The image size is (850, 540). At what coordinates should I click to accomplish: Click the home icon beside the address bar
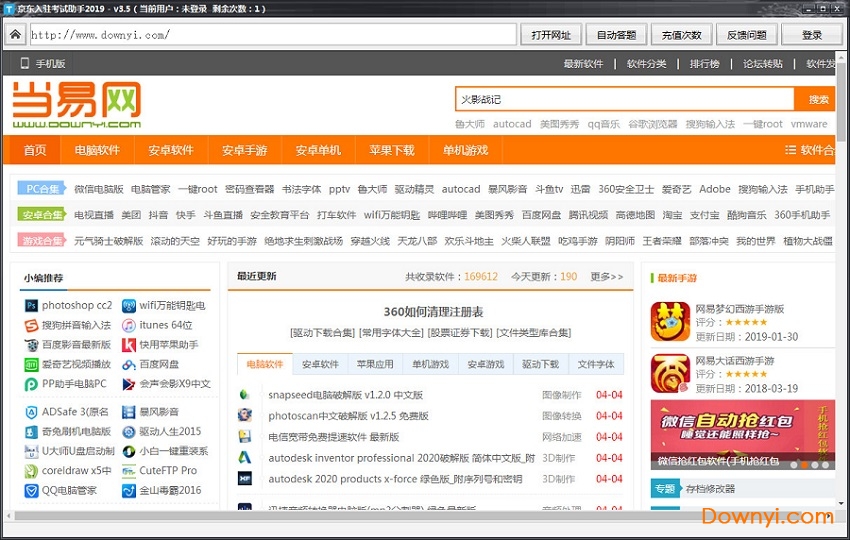pos(15,35)
